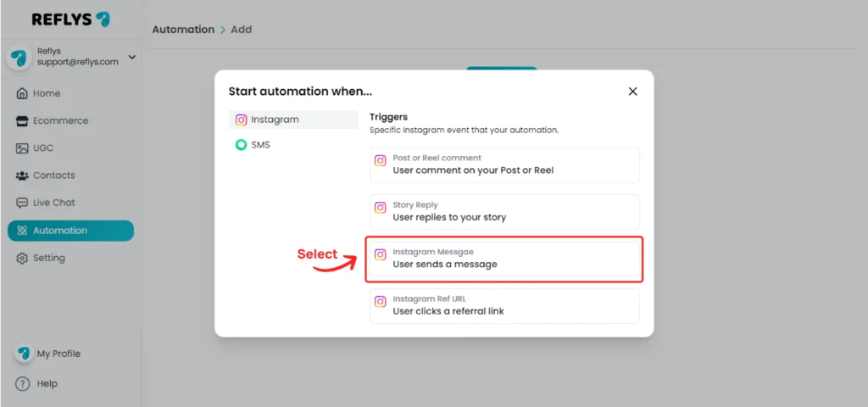Click the support@reflys.com email text
The width and height of the screenshot is (868, 407).
[78, 62]
